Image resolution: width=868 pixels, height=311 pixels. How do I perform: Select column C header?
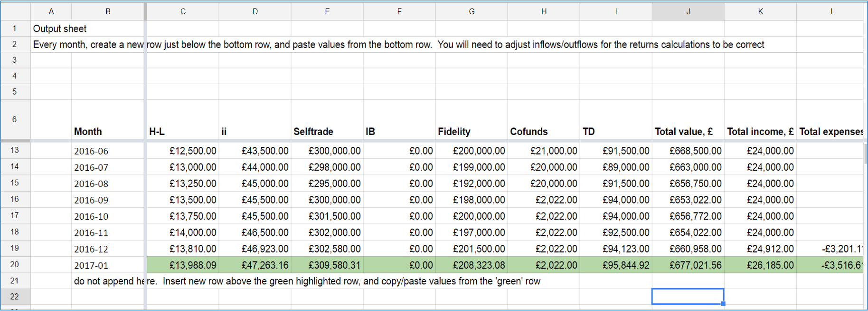pos(183,11)
